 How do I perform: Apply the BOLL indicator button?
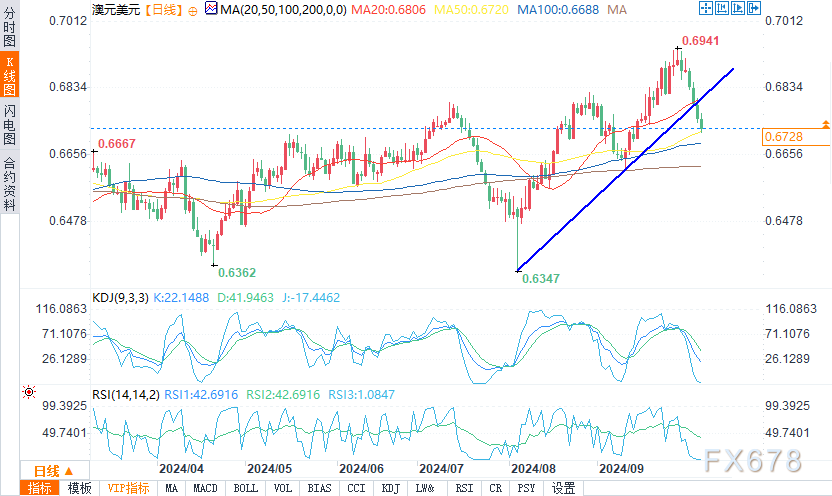[x=245, y=488]
